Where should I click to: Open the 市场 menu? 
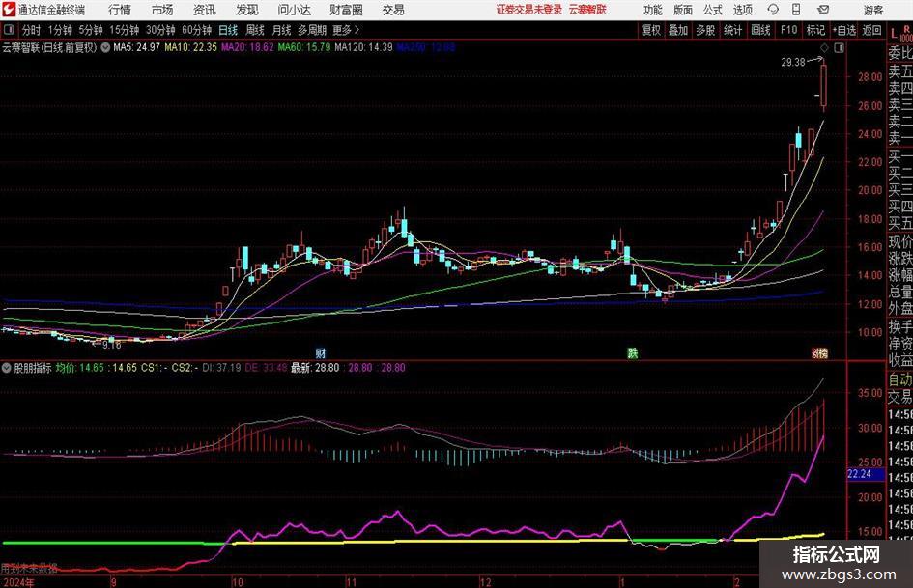pyautogui.click(x=162, y=10)
